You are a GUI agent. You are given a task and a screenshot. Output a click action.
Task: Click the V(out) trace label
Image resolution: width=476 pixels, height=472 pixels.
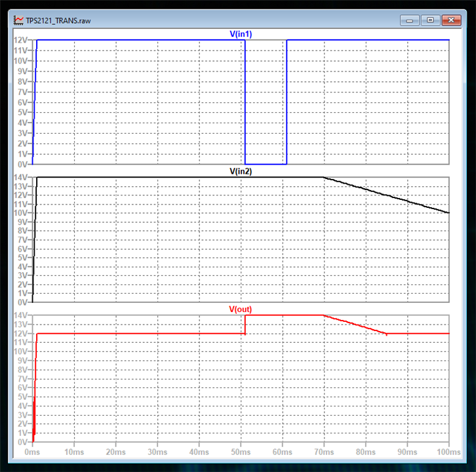pyautogui.click(x=240, y=309)
